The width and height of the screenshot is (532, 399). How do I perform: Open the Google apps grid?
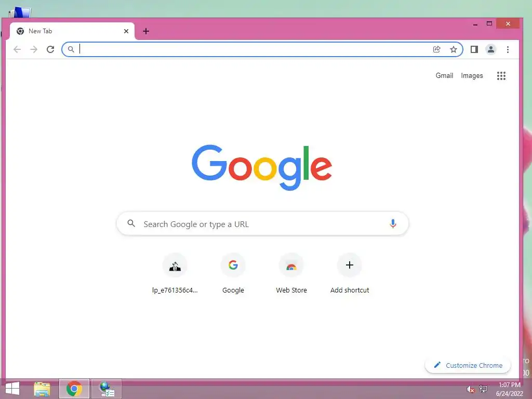(501, 76)
